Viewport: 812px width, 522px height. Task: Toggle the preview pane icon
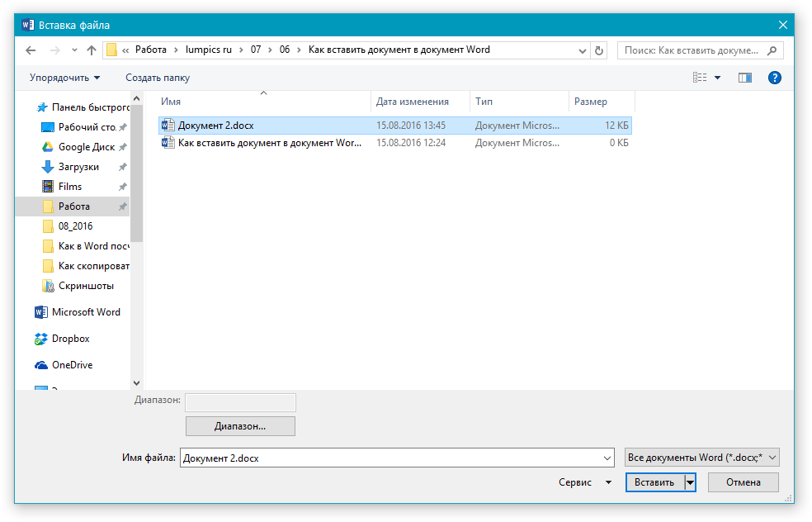[745, 78]
